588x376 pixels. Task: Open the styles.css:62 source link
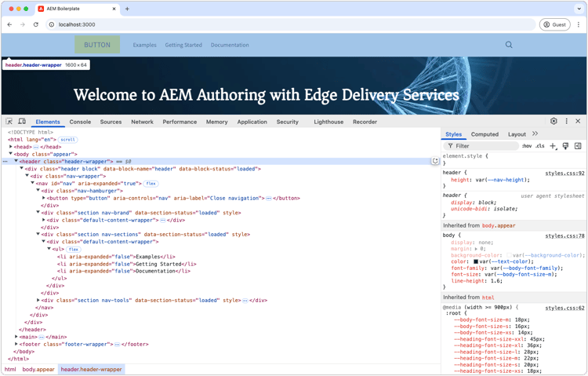tap(564, 308)
